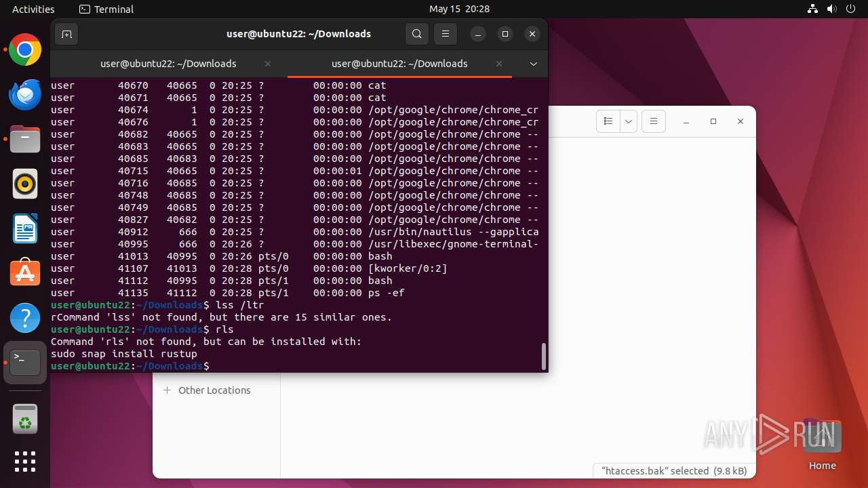The width and height of the screenshot is (868, 488).
Task: Click the 'Command 'rls' not found' message
Action: pyautogui.click(x=206, y=342)
